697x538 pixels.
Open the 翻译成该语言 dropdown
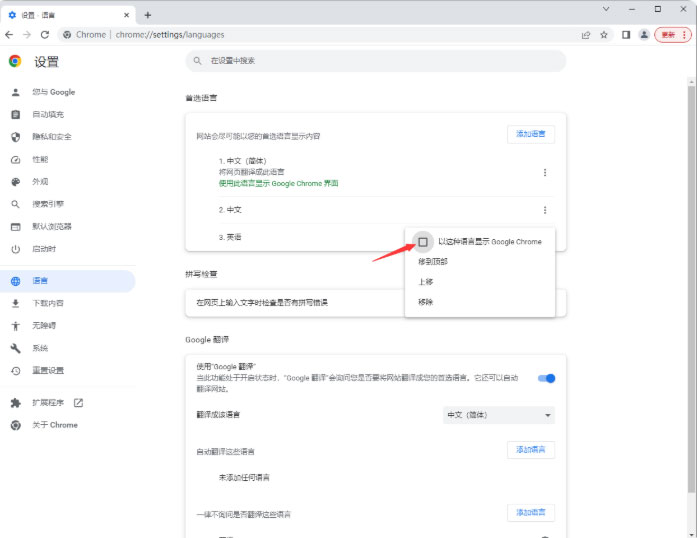(499, 415)
